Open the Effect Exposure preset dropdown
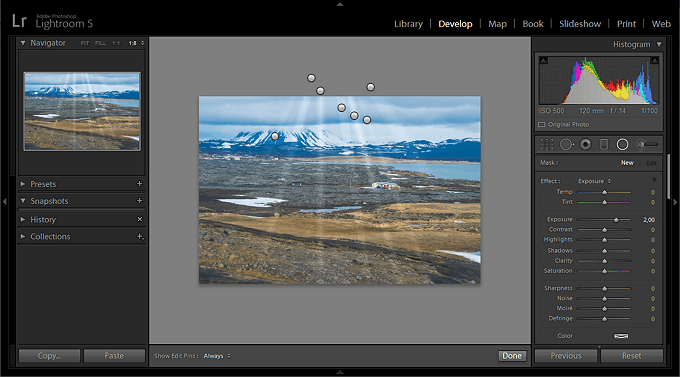 pyautogui.click(x=594, y=181)
